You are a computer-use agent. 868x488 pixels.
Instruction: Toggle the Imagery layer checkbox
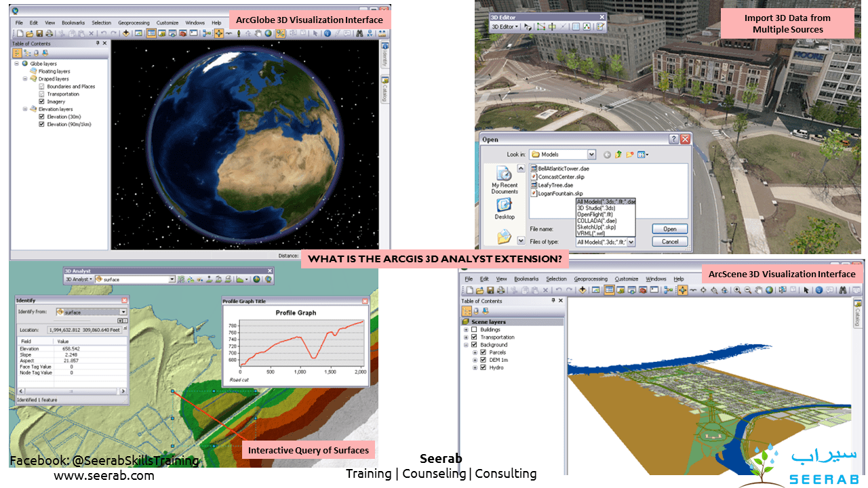(x=42, y=102)
